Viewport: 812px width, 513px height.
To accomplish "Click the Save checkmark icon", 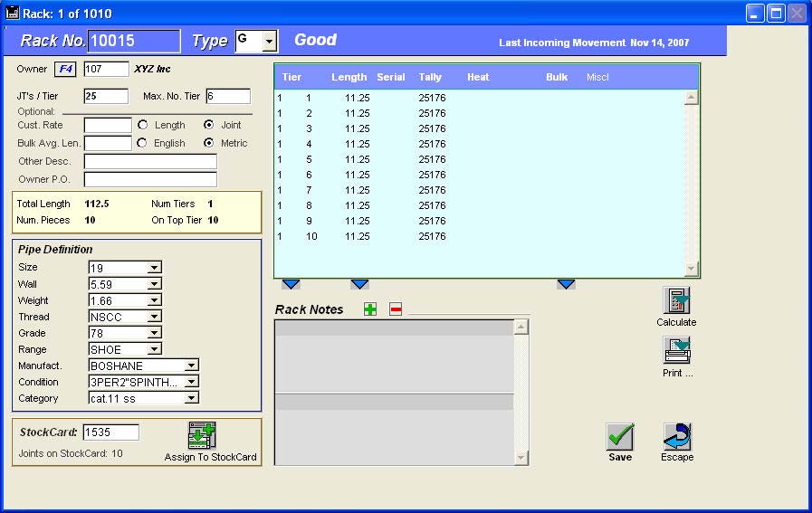I will pyautogui.click(x=620, y=437).
